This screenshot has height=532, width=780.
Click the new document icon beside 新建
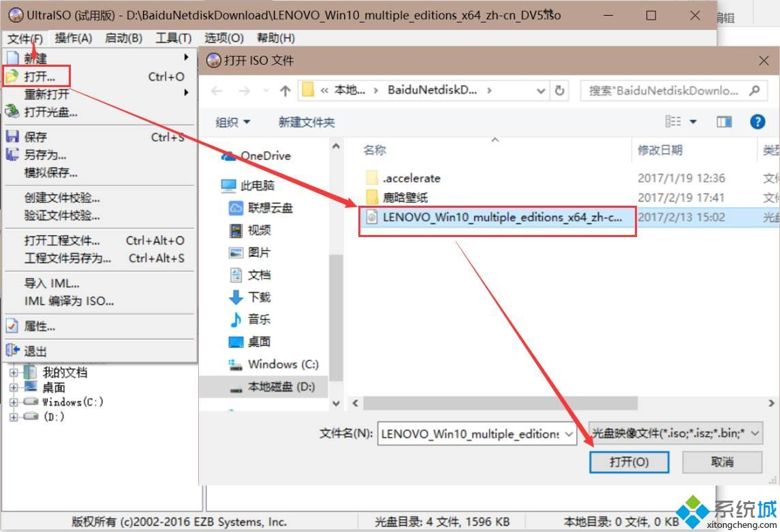click(x=12, y=58)
